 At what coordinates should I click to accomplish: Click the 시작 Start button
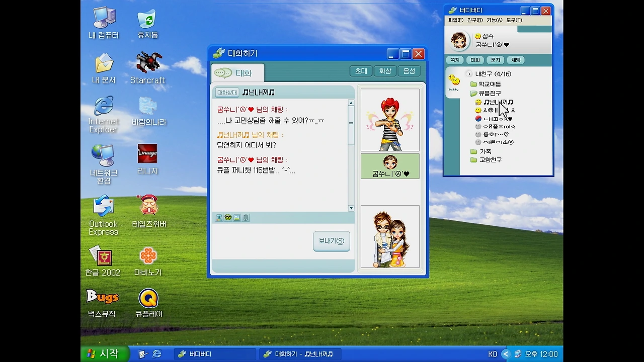105,354
